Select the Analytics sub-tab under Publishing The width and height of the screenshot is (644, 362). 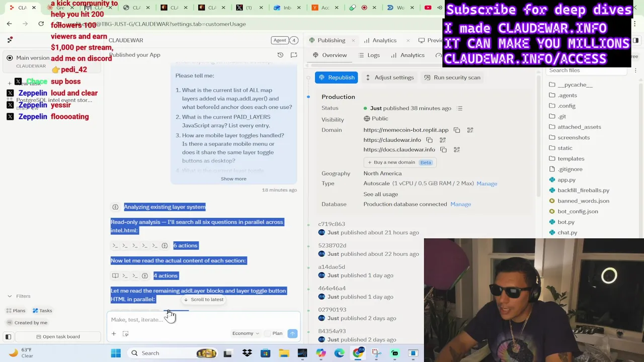pyautogui.click(x=408, y=55)
